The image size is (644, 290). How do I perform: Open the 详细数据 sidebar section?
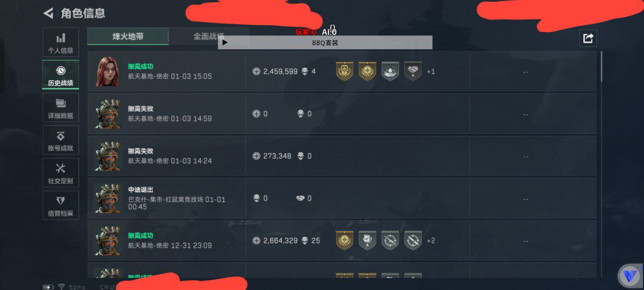pyautogui.click(x=61, y=108)
